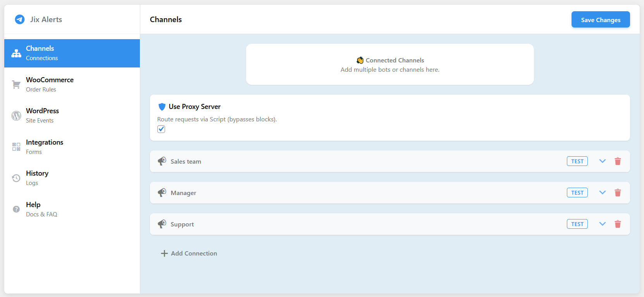Screen dimensions: 644x297
Task: Expand the Manager channel chevron
Action: click(602, 192)
